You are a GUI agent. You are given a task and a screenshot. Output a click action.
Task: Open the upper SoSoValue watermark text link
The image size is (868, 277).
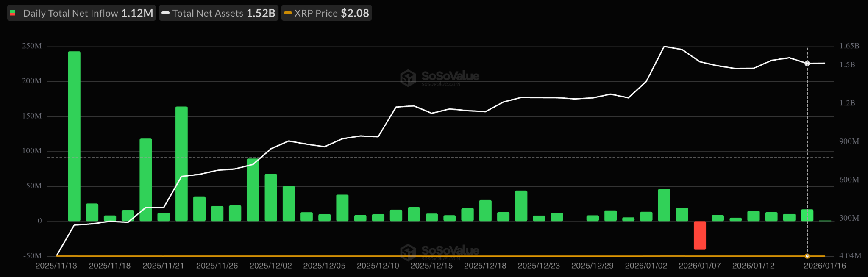click(x=450, y=76)
